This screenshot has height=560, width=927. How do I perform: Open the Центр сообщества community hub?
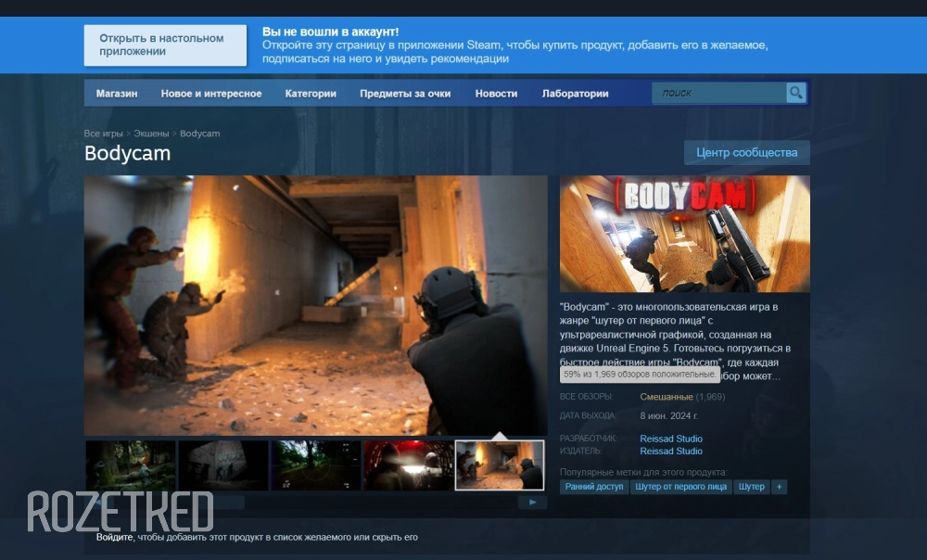click(x=746, y=153)
